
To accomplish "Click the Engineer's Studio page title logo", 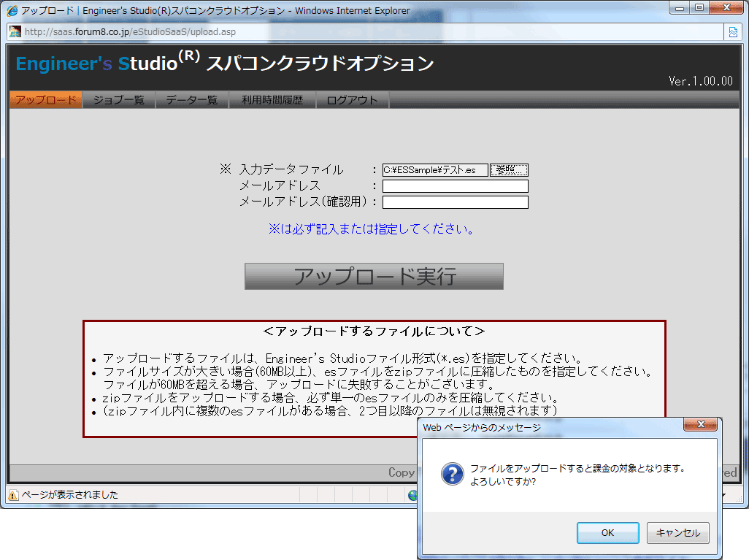I will point(225,62).
